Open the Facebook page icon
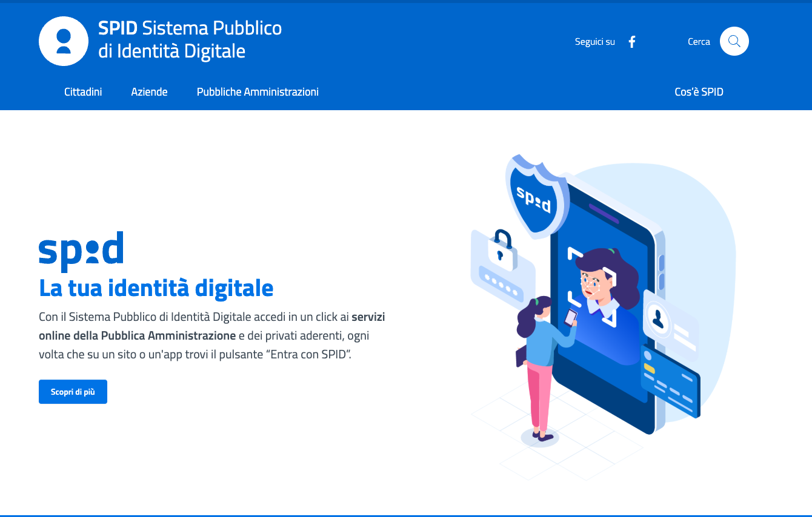 click(x=632, y=42)
